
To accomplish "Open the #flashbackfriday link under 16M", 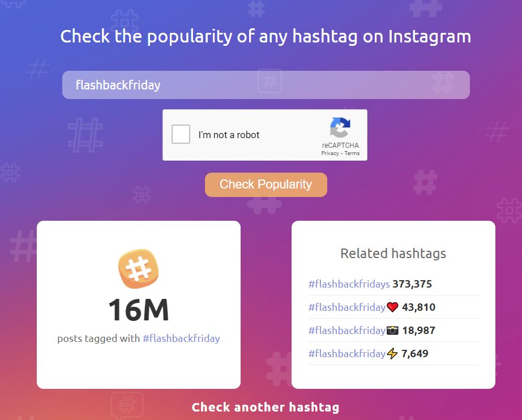I will click(x=181, y=338).
